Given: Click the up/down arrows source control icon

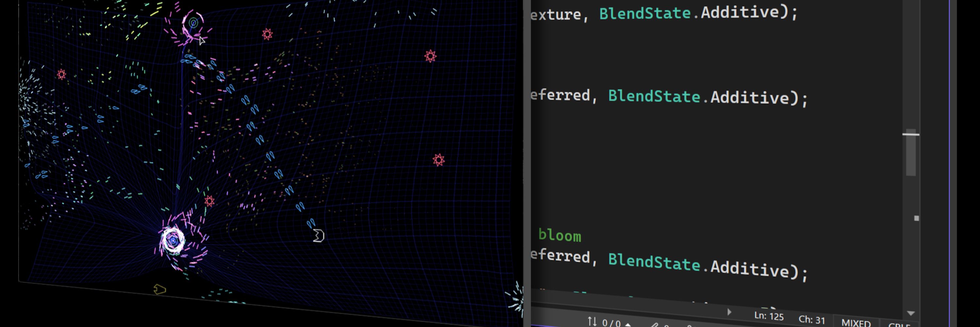Looking at the screenshot, I should pos(592,321).
